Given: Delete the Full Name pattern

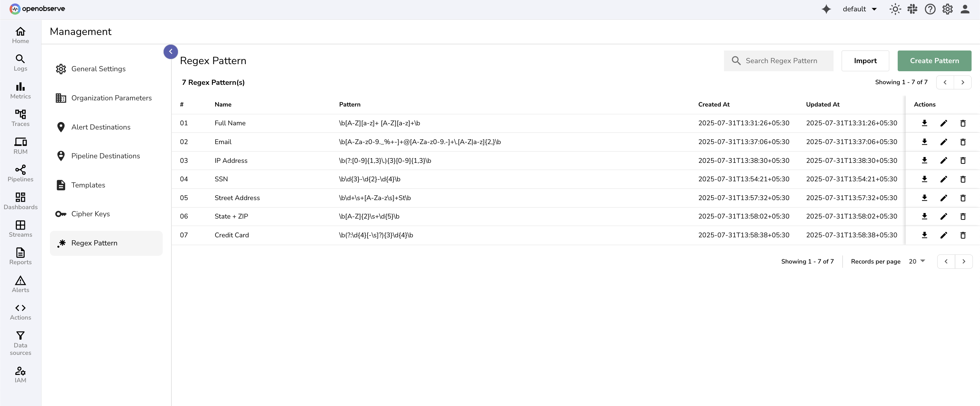Looking at the screenshot, I should point(963,123).
